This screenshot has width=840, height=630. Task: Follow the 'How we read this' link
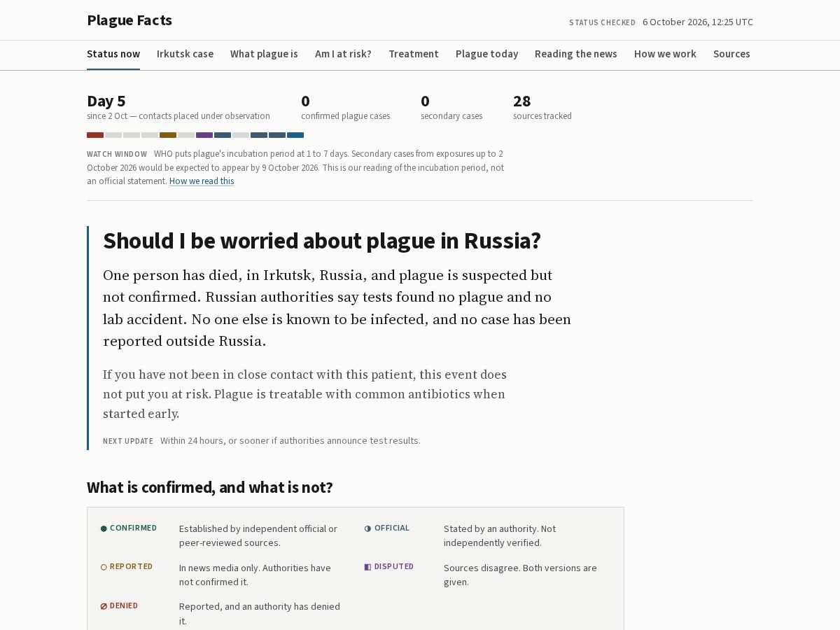[202, 181]
